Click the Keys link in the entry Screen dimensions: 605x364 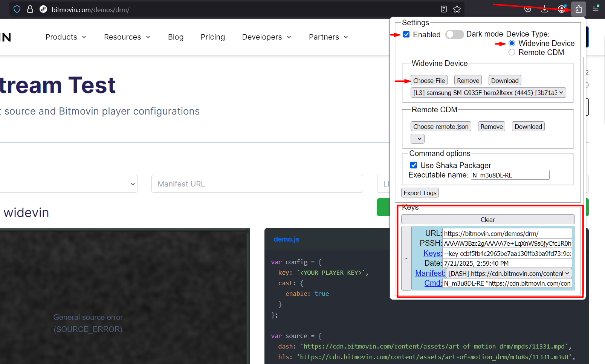(432, 253)
